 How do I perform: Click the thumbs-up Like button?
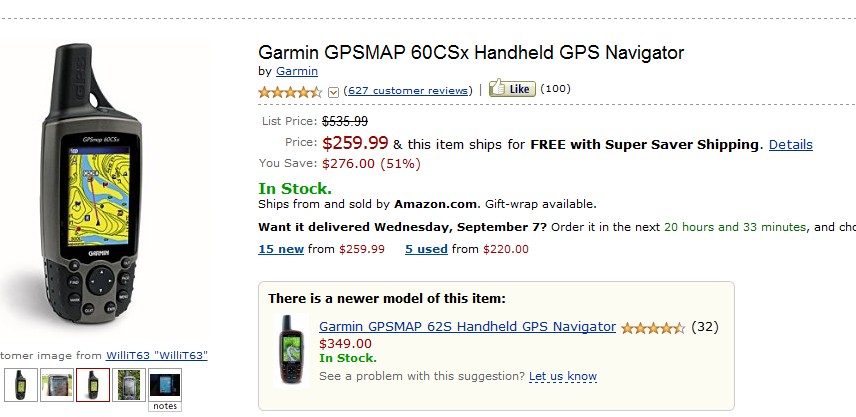(512, 89)
